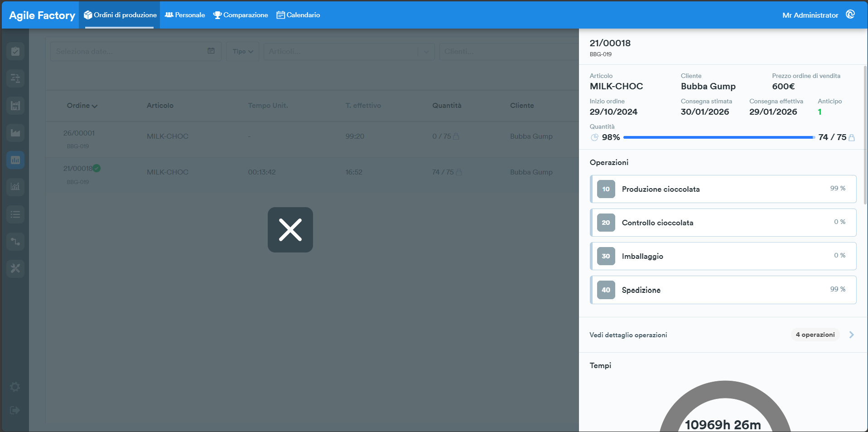Open operation 30 Imballaggio
Image resolution: width=868 pixels, height=432 pixels.
point(723,256)
